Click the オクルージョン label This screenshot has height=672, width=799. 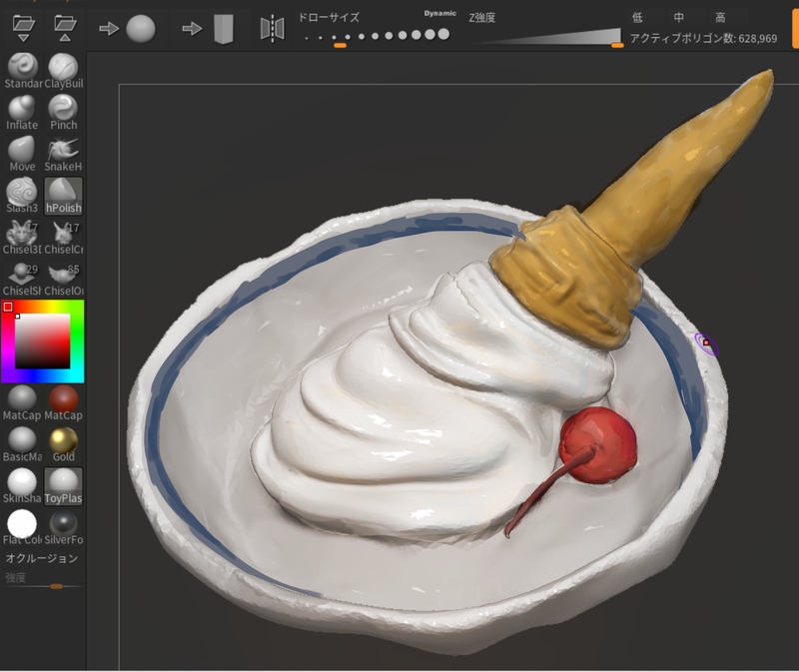tap(42, 558)
